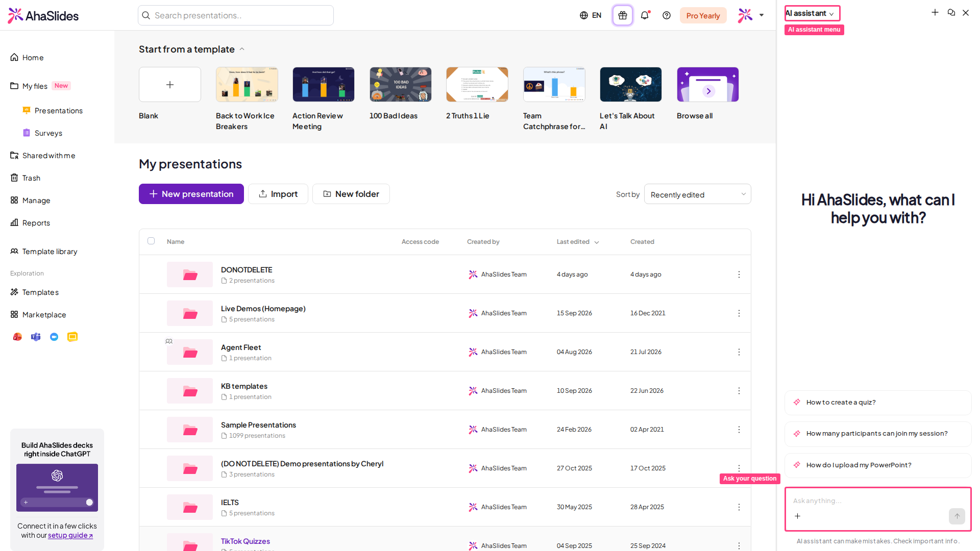Expand the account avatar dropdown
The width and height of the screenshot is (980, 551).
(751, 15)
